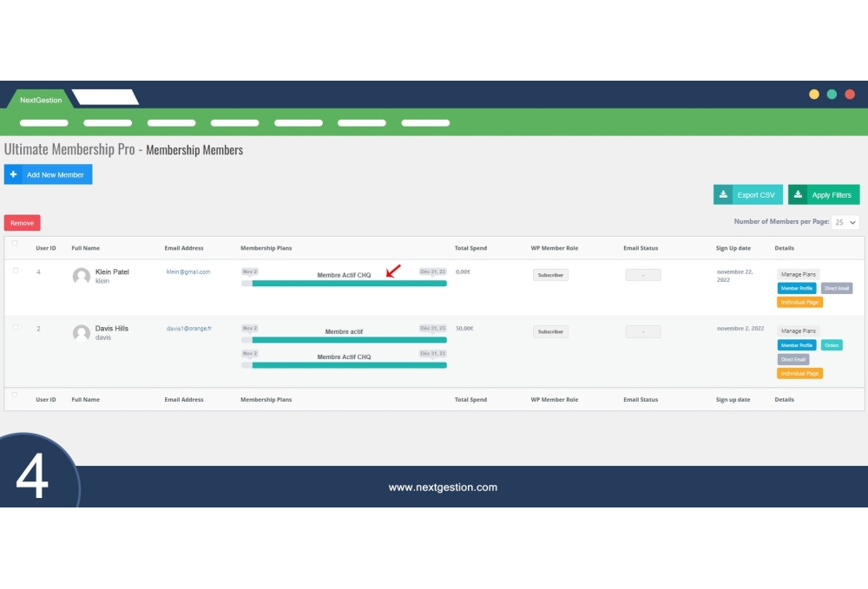The height and width of the screenshot is (589, 868).
Task: Check the checkbox on Davis Hills' row
Action: (15, 326)
